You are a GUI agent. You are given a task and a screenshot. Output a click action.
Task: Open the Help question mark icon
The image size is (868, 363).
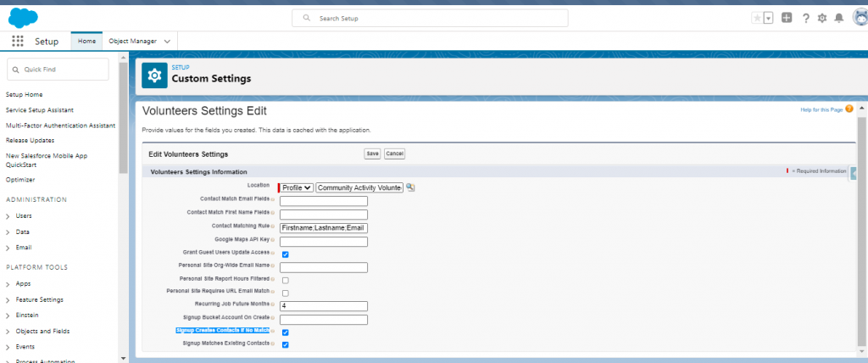(x=806, y=19)
